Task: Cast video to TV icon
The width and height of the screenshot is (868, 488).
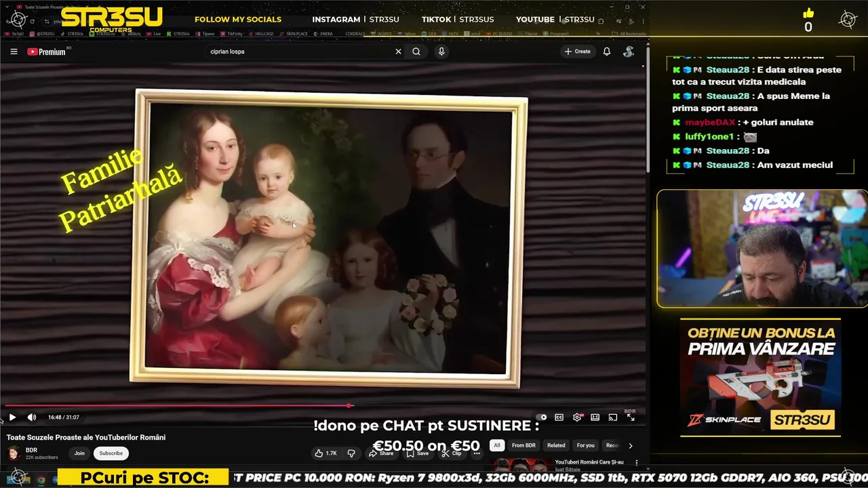Action: (612, 418)
